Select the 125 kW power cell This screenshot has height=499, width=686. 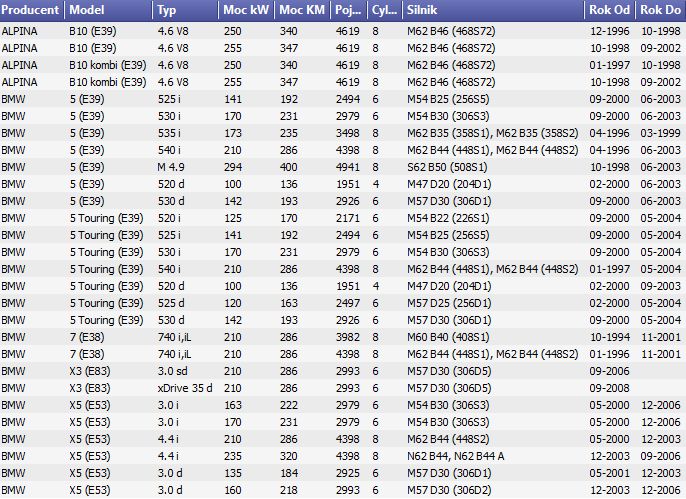pos(233,218)
